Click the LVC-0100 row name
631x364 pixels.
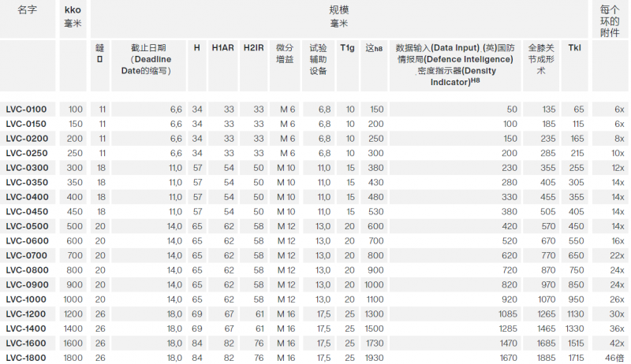[26, 109]
